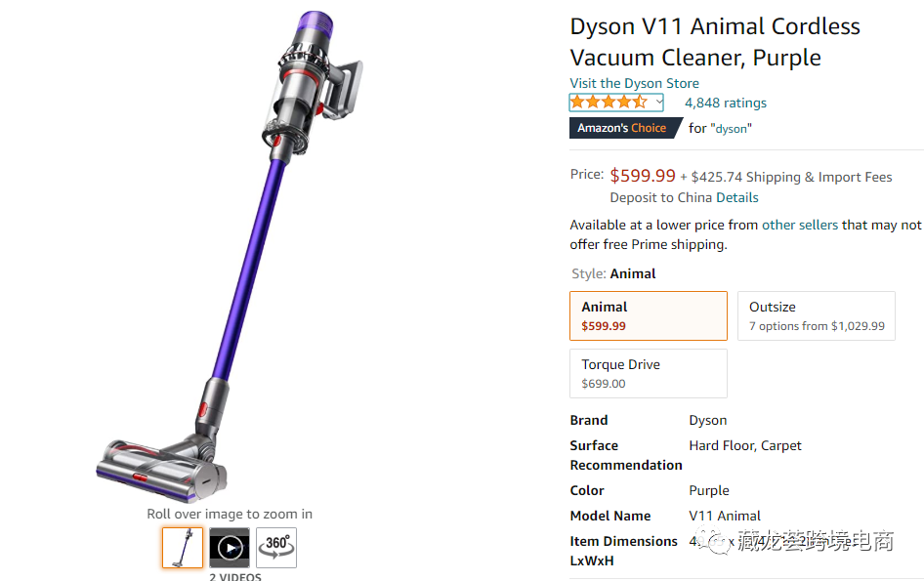Click the $599.99 price next to Price
The image size is (924, 581).
(x=643, y=176)
